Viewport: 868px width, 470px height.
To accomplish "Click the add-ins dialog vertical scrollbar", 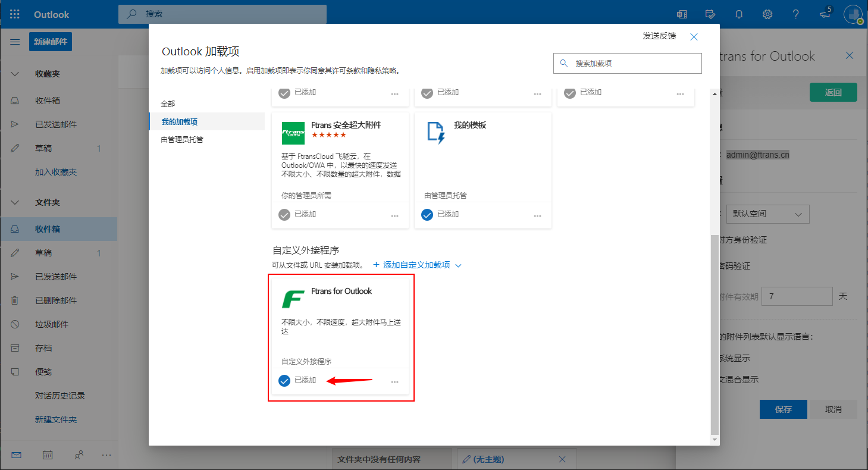I will pos(715,333).
